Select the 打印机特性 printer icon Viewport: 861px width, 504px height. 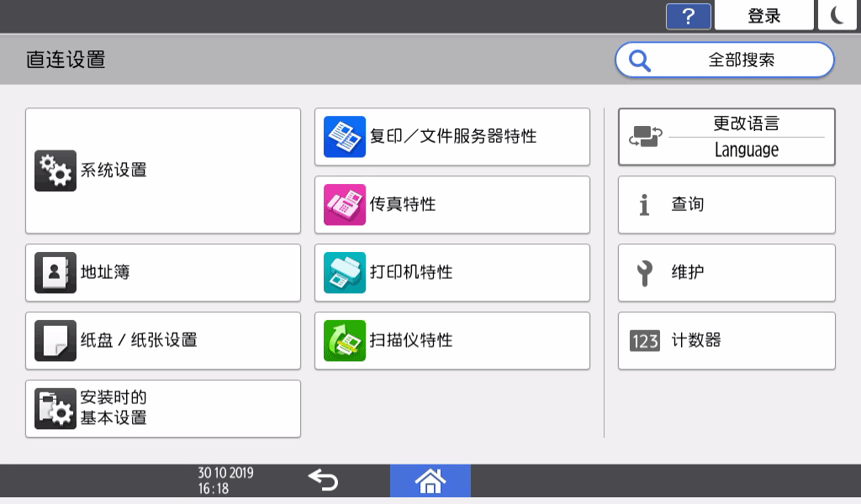tap(342, 272)
